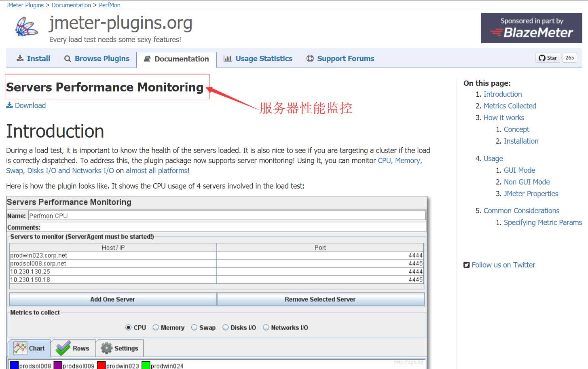Click the Remove Selected Server button

321,299
